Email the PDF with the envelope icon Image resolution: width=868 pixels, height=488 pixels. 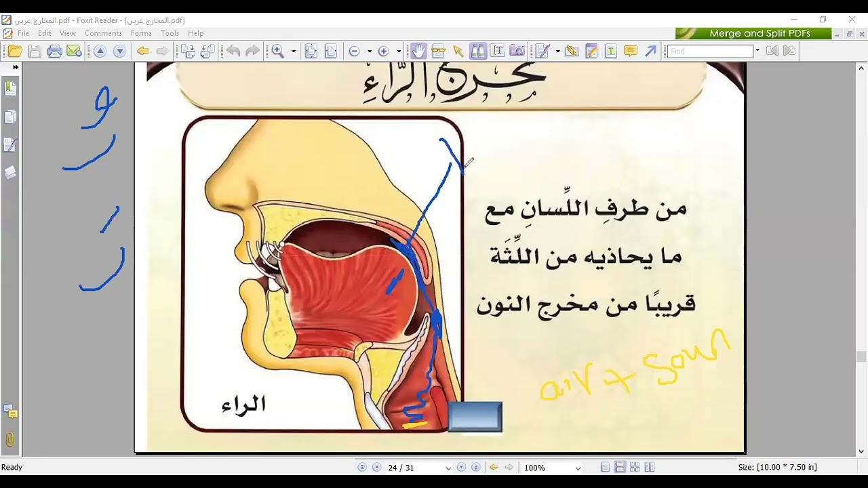(74, 51)
